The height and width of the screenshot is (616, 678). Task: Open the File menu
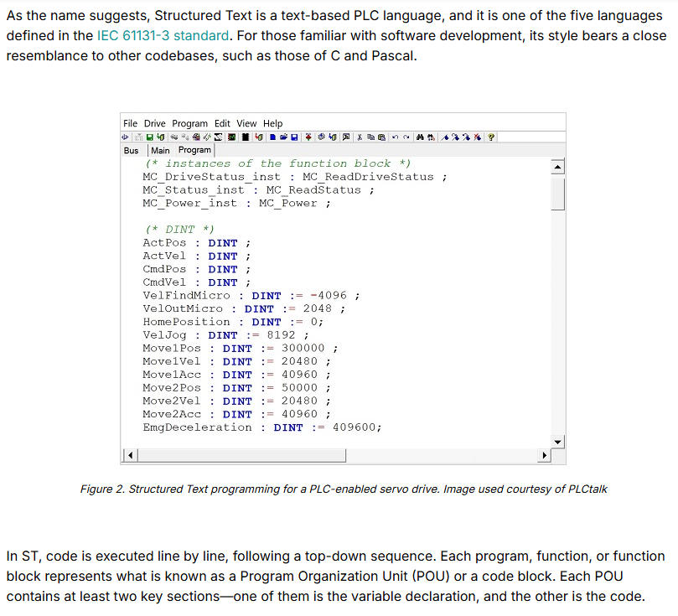coord(130,123)
